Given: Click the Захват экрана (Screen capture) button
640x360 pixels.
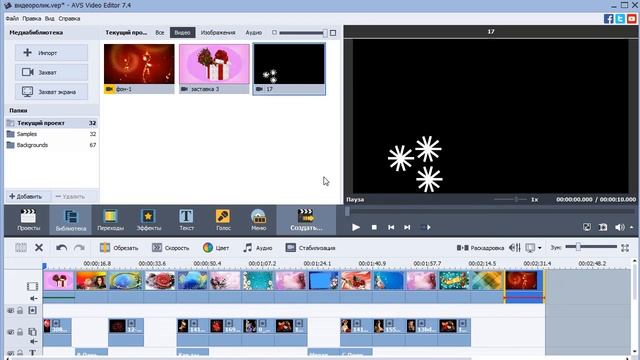Looking at the screenshot, I should click(51, 92).
